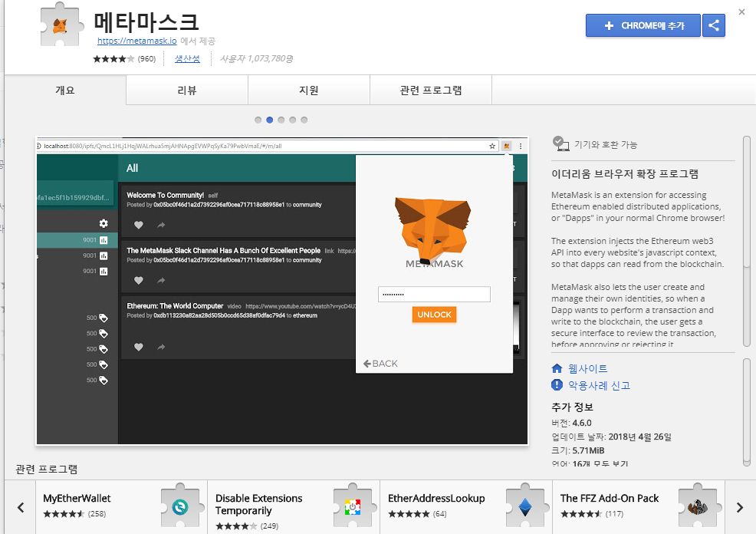Screen dimensions: 756x534
Task: Open the 리뷰 tab
Action: click(x=186, y=91)
